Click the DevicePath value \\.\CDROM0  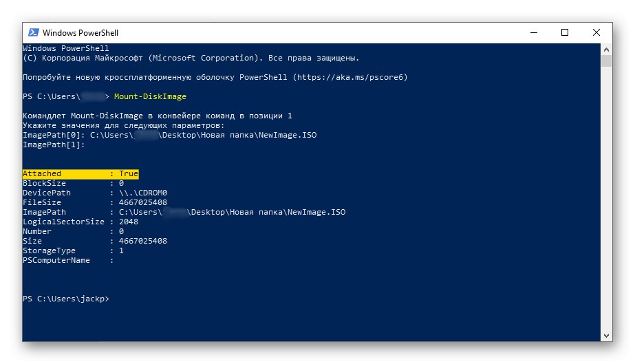[143, 193]
